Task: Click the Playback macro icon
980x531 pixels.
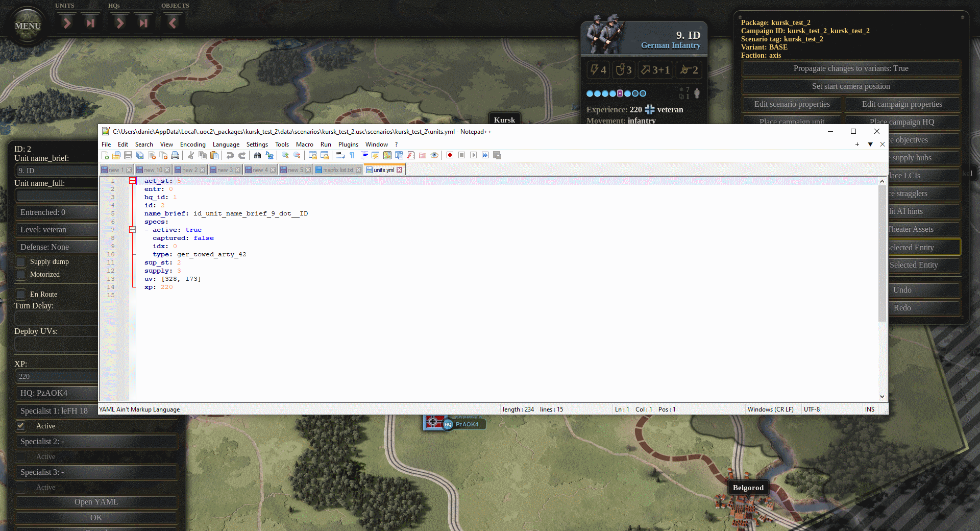Action: (474, 155)
